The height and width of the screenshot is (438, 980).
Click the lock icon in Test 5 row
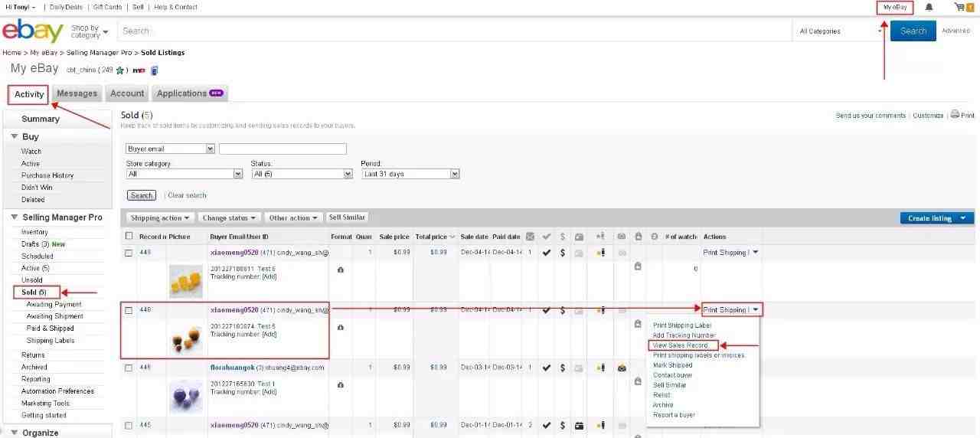pyautogui.click(x=637, y=324)
